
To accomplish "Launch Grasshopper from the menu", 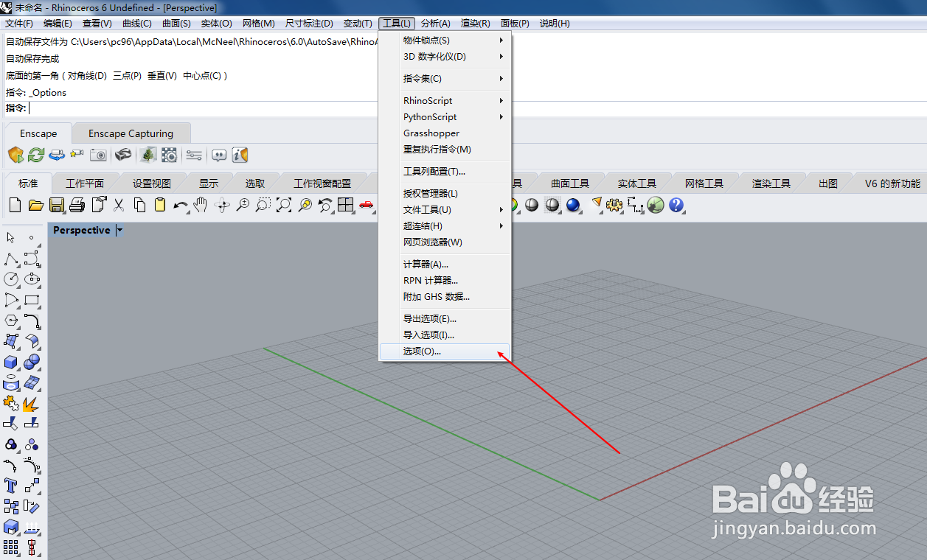I will (x=445, y=133).
